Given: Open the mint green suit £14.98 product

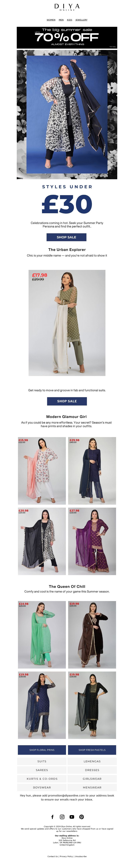Looking at the screenshot, I should pos(42,635).
